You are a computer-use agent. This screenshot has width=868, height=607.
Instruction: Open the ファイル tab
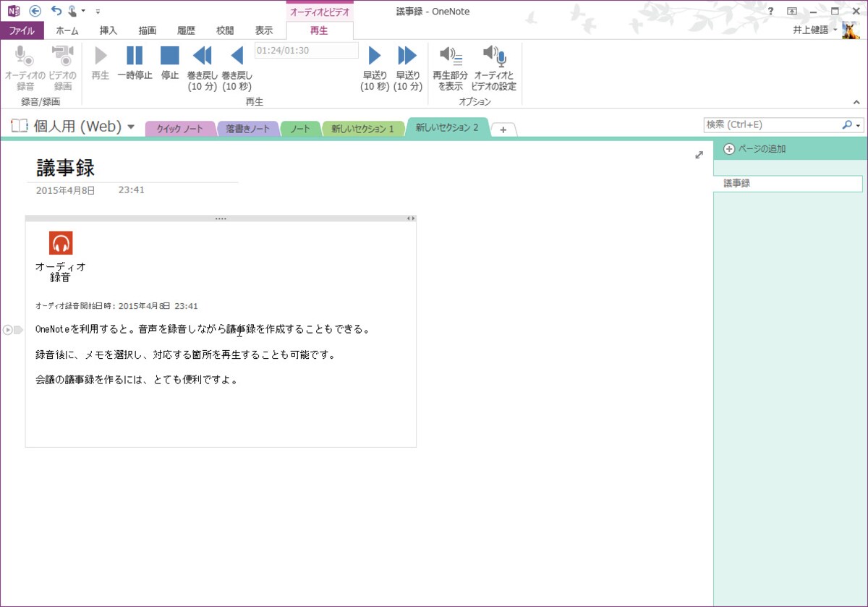coord(22,30)
